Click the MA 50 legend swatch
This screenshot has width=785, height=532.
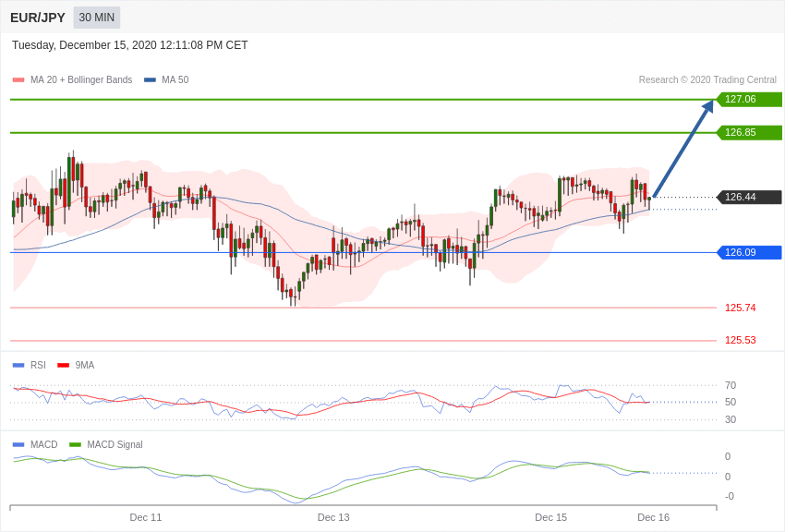pyautogui.click(x=150, y=79)
